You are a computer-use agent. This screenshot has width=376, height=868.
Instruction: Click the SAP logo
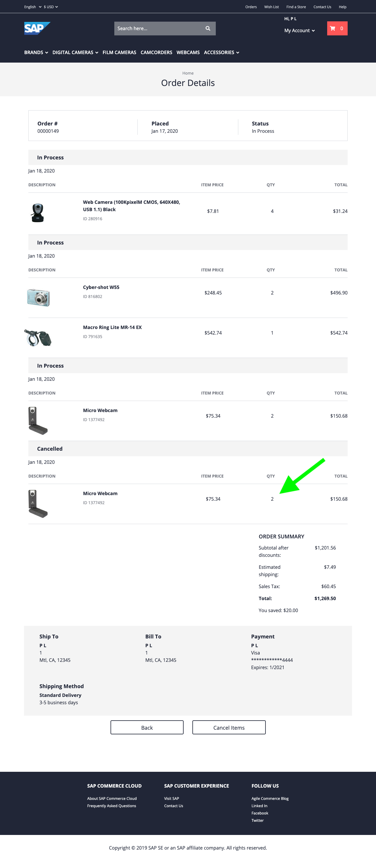(37, 28)
